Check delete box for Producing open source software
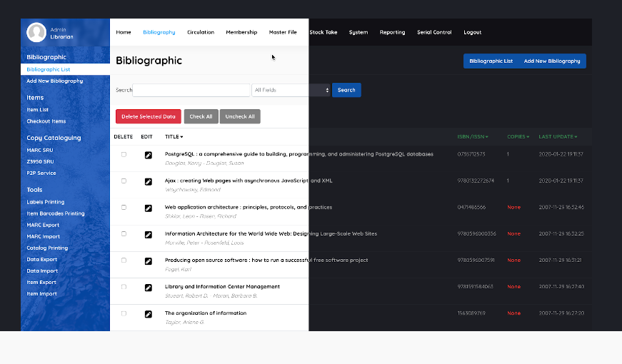This screenshot has width=622, height=364. [124, 261]
